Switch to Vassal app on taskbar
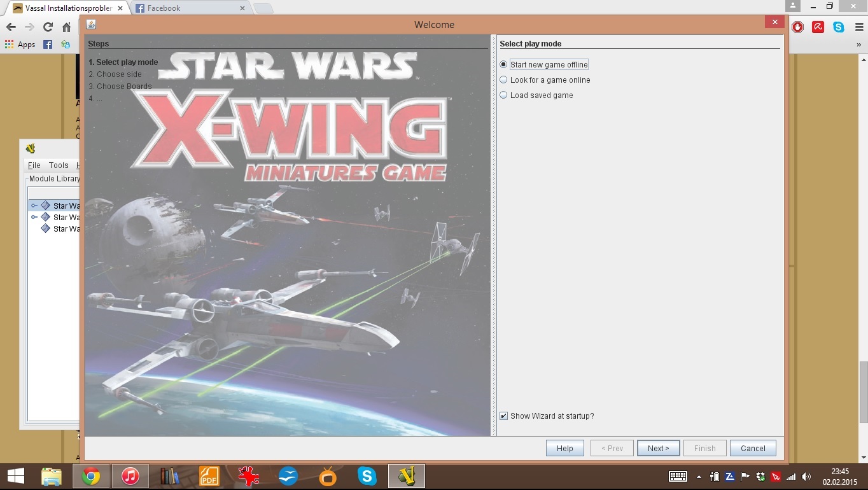The height and width of the screenshot is (490, 868). [406, 476]
